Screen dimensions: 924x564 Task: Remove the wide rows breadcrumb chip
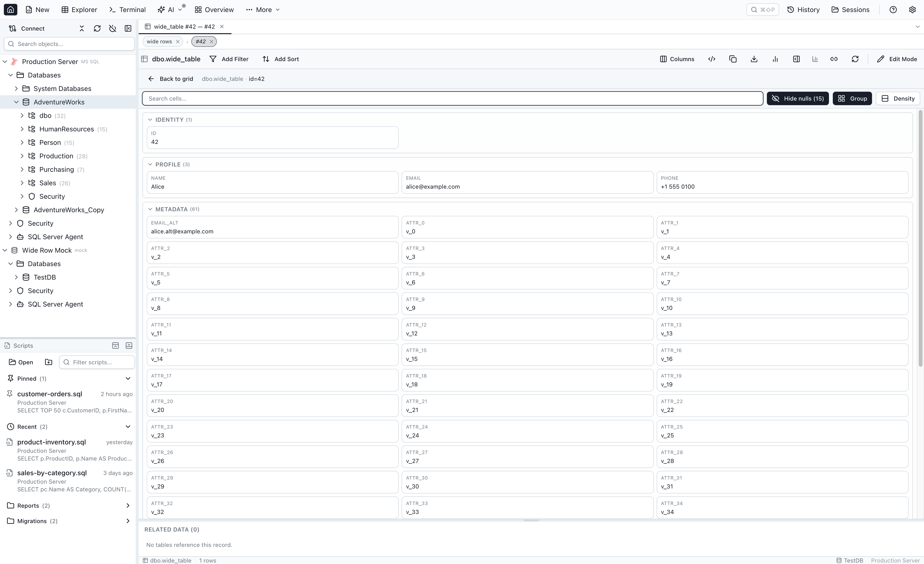tap(178, 42)
